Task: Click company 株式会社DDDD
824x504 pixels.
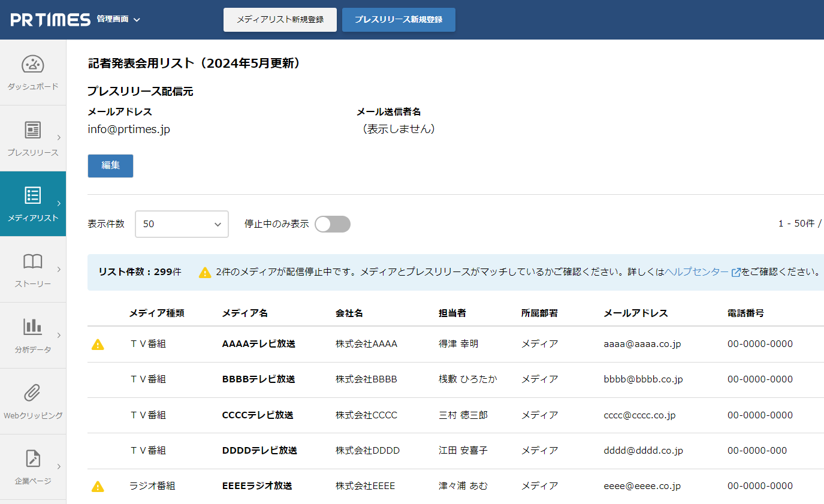Action: click(x=367, y=450)
